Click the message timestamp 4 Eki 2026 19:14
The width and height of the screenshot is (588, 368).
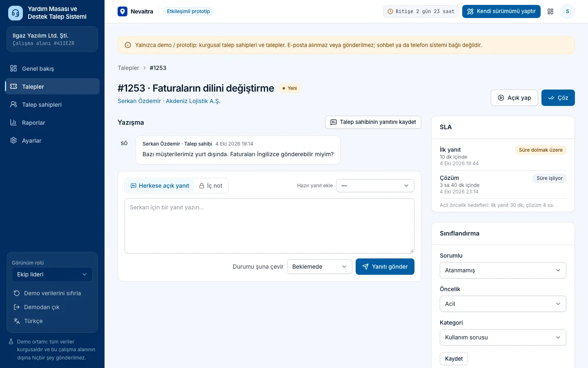pyautogui.click(x=234, y=144)
